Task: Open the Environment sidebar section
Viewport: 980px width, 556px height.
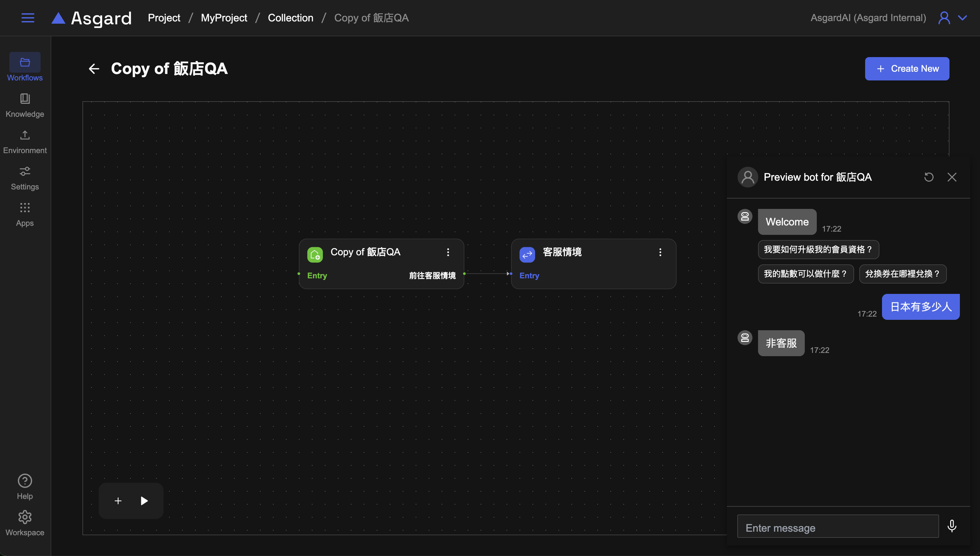Action: tap(25, 142)
